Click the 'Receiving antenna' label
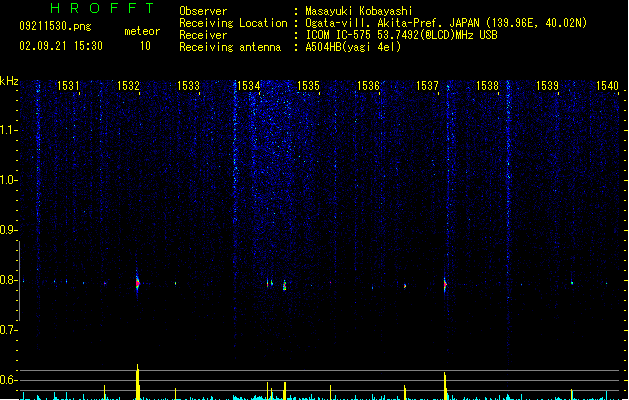Viewport: 629px width, 400px height. (230, 47)
